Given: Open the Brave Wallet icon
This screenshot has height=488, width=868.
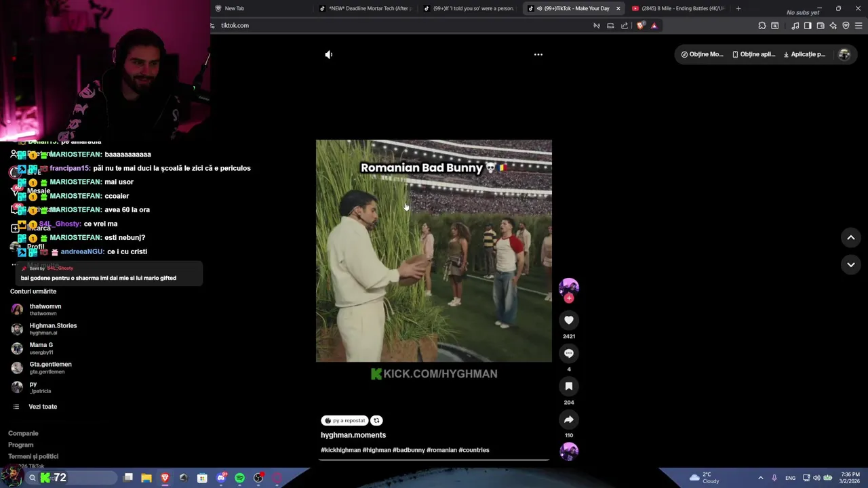Looking at the screenshot, I should pyautogui.click(x=821, y=26).
